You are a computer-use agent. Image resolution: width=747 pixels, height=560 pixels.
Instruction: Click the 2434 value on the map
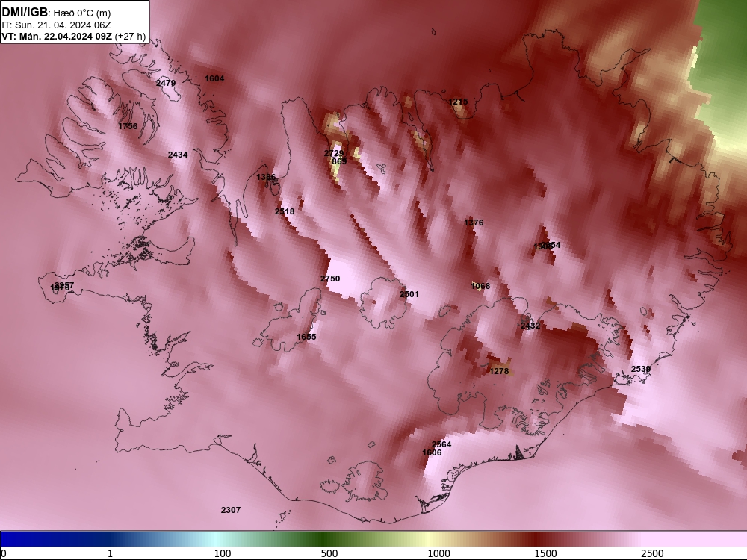click(x=178, y=155)
